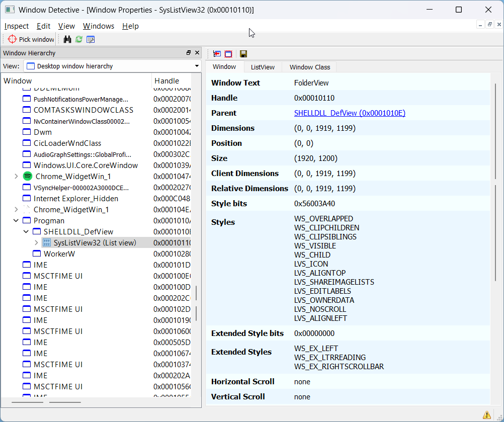Screen dimensions: 504x422
Task: Save window properties via floppy disk icon
Action: click(243, 53)
